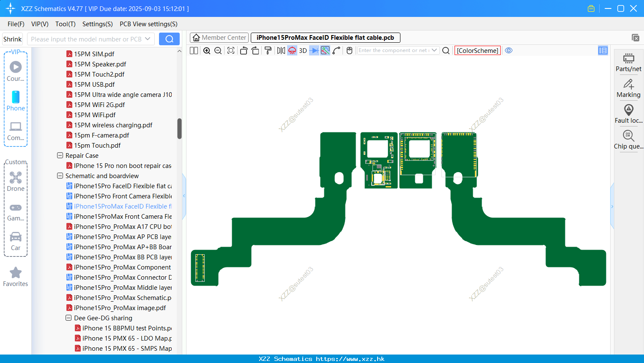
Task: Select the Computer category
Action: click(x=16, y=131)
